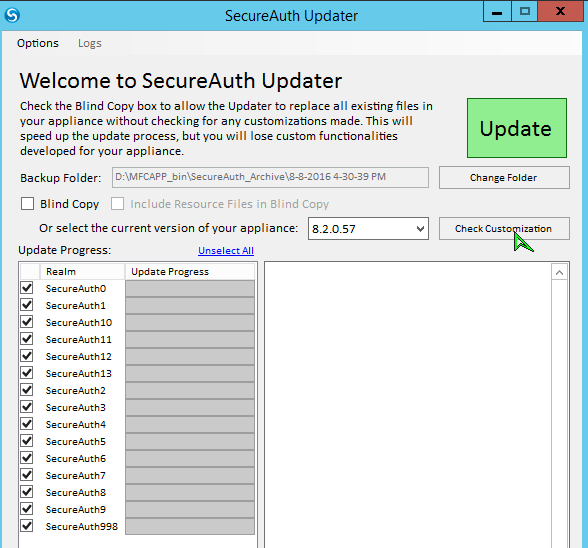
Task: Click the SecureAuth0 progress bar
Action: tap(190, 288)
